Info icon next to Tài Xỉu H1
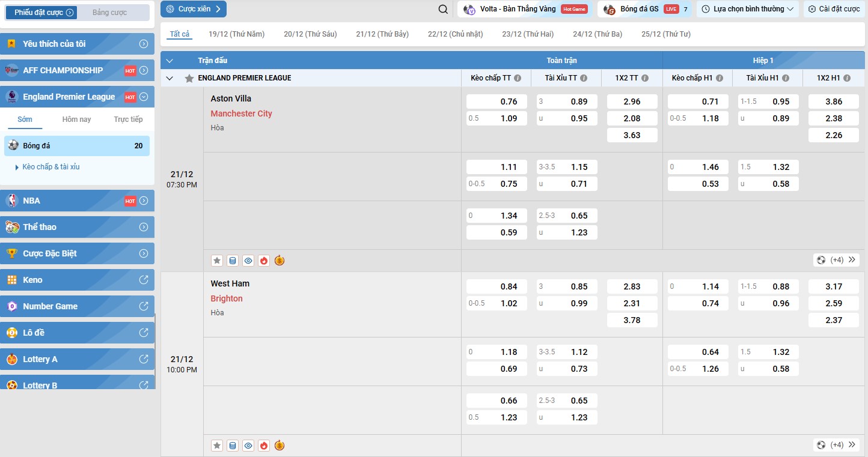Image resolution: width=868 pixels, height=457 pixels. tap(785, 78)
